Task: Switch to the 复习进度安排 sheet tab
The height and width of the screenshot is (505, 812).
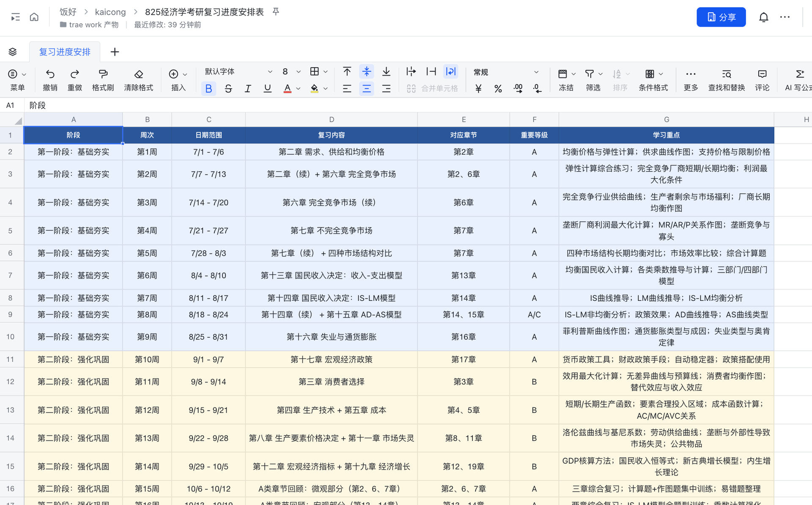Action: [65, 52]
